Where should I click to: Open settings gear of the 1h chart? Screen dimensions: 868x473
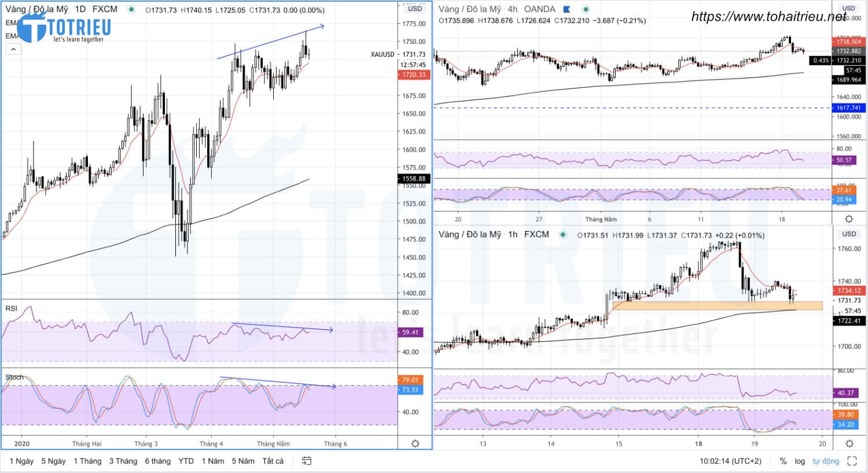tap(849, 444)
